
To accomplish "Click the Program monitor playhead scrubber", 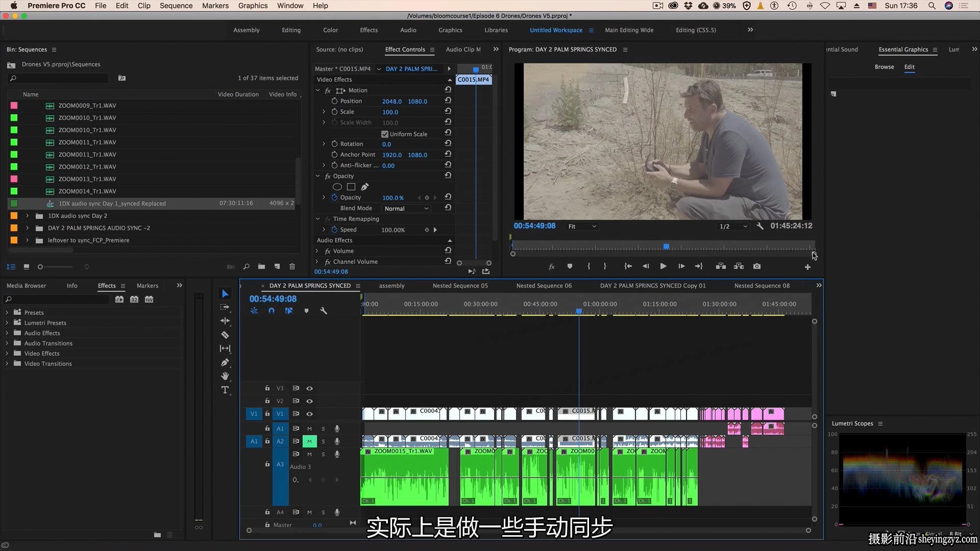I will click(666, 246).
